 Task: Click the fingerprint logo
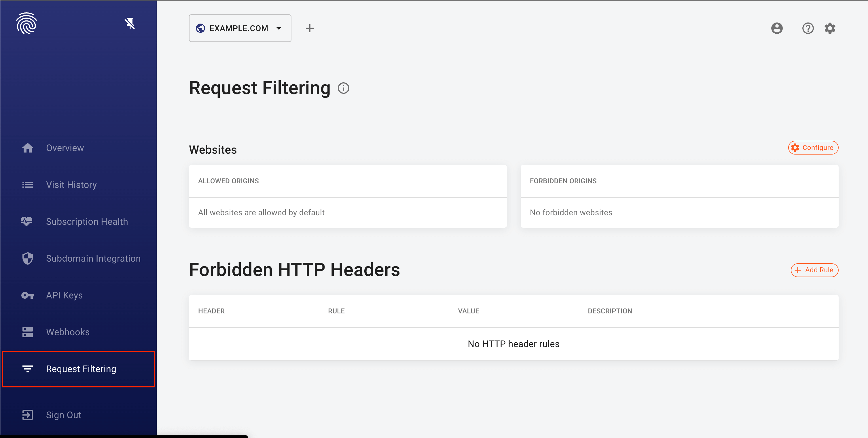pos(26,24)
